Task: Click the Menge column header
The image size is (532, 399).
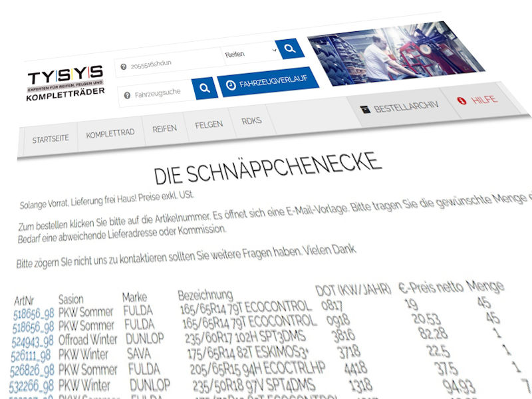Action: point(485,286)
